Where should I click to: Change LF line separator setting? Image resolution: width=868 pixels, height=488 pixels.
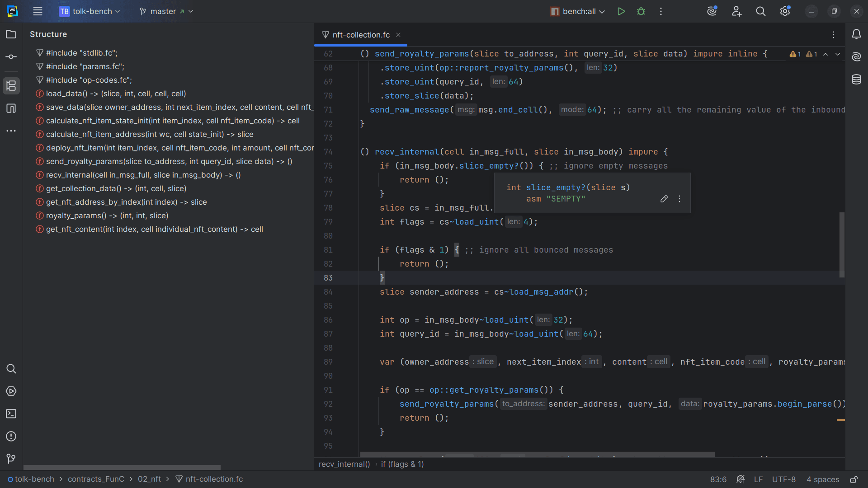(759, 479)
